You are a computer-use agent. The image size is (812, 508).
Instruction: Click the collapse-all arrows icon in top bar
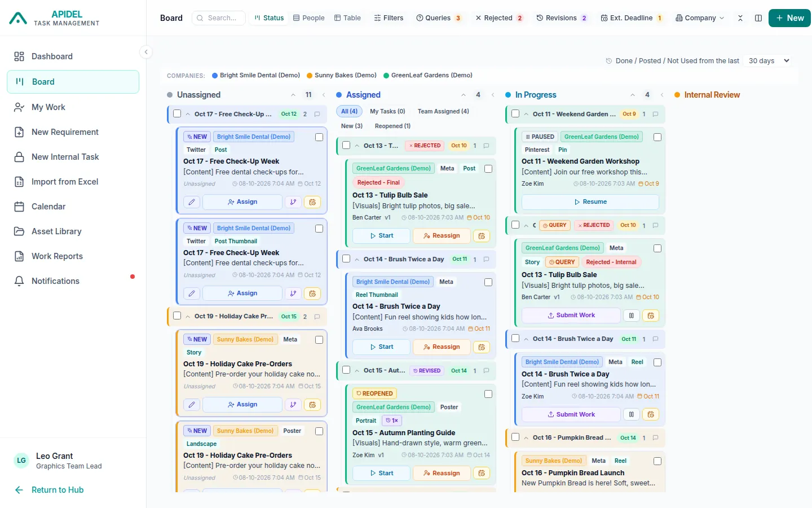click(740, 18)
